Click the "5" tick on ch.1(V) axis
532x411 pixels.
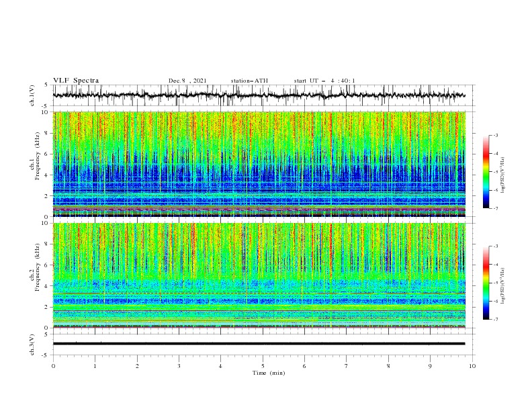[x=46, y=85]
